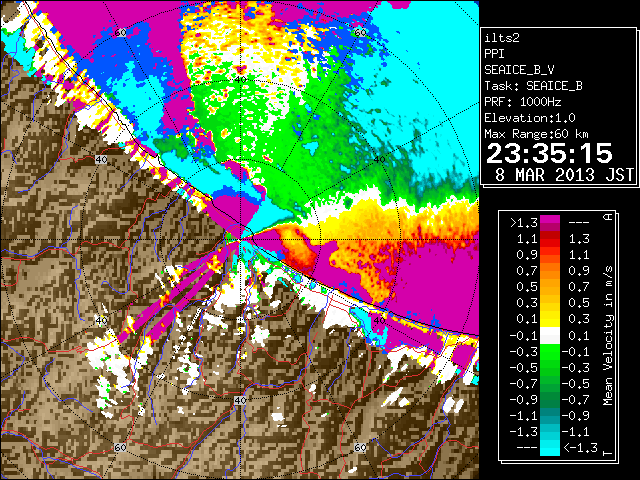
Task: Click the '<-1.3' legend label
Action: [x=580, y=448]
